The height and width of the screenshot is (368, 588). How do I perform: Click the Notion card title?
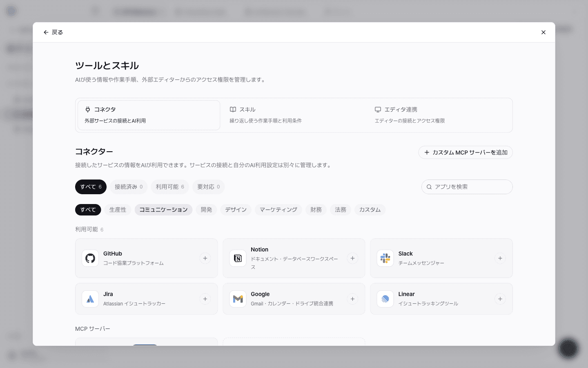tap(260, 249)
